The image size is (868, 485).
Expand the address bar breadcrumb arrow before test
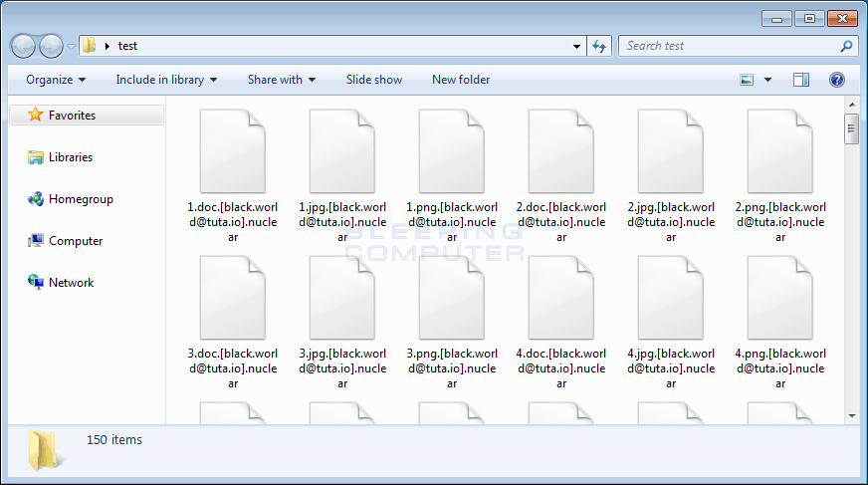tap(108, 46)
